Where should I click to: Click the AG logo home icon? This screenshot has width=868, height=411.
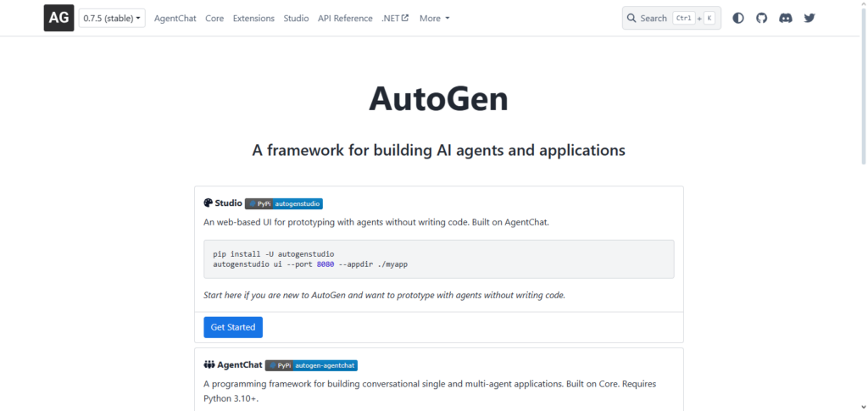[x=58, y=18]
